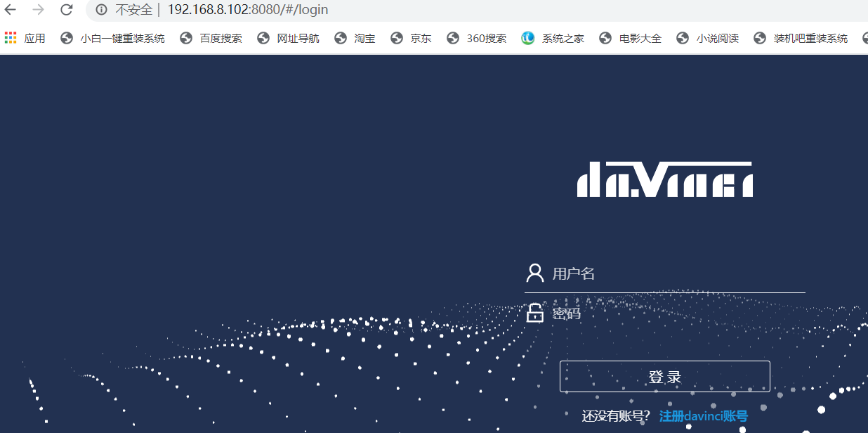Open the 电影大全 bookmark
This screenshot has width=868, height=433.
(631, 38)
